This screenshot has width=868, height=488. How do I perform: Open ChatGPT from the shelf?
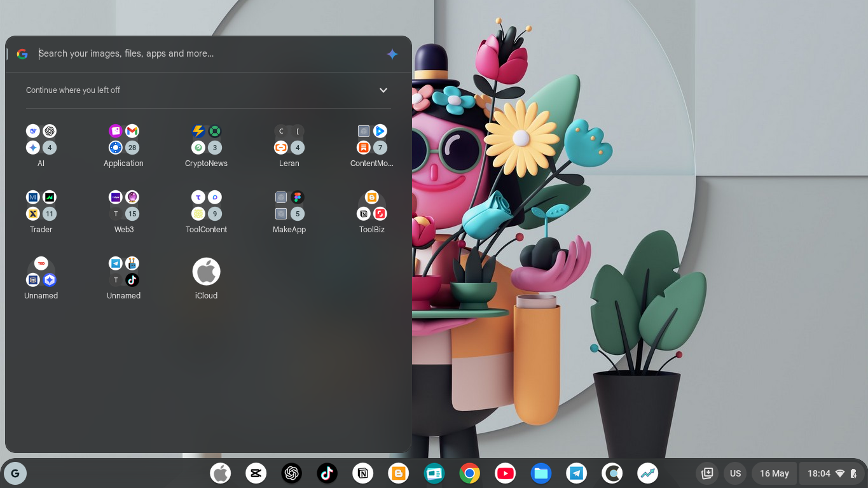click(292, 473)
